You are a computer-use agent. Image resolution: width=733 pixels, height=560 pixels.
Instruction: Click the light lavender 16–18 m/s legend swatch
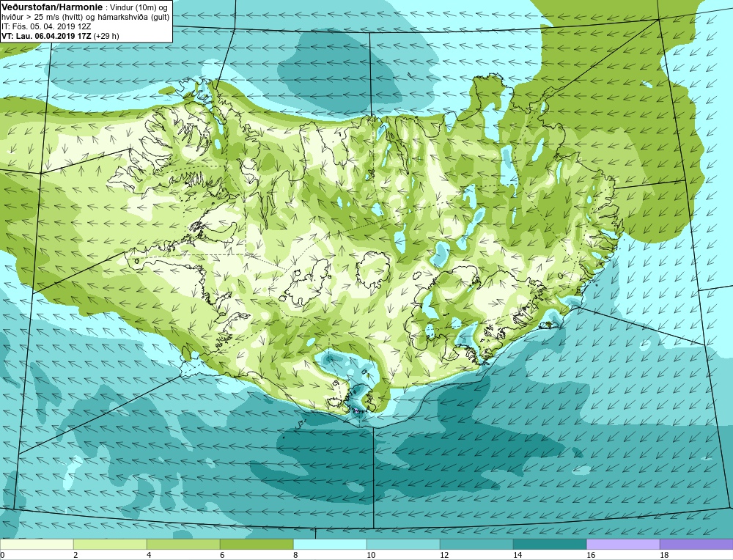click(x=623, y=544)
